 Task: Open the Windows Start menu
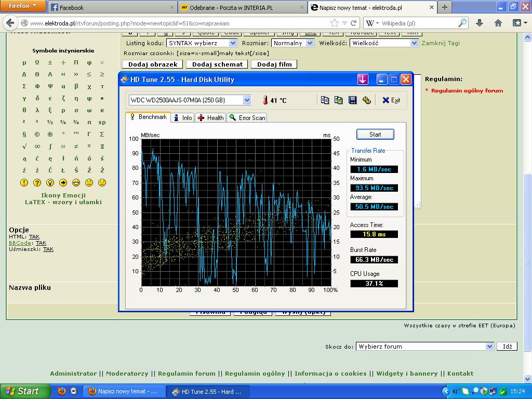[x=25, y=391]
